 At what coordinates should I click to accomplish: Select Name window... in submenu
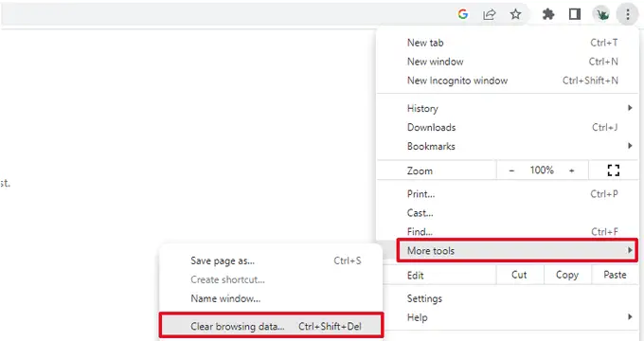pyautogui.click(x=271, y=298)
